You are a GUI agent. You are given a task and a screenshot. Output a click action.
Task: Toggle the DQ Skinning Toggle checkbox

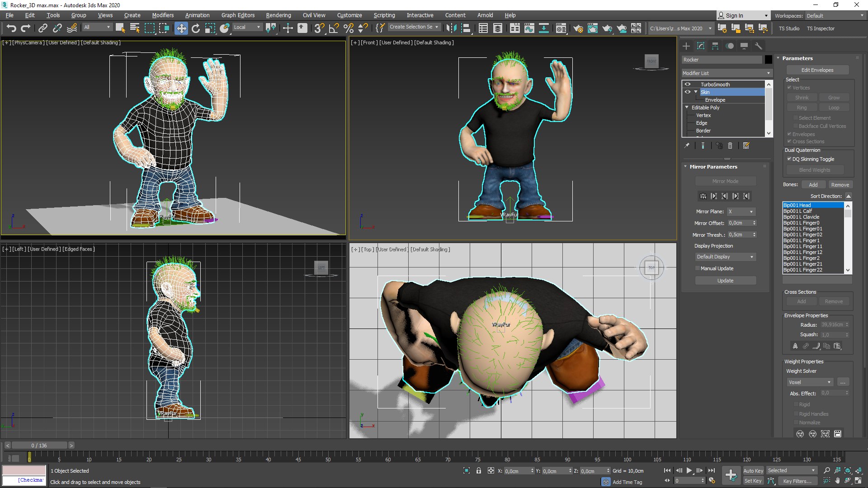coord(789,159)
